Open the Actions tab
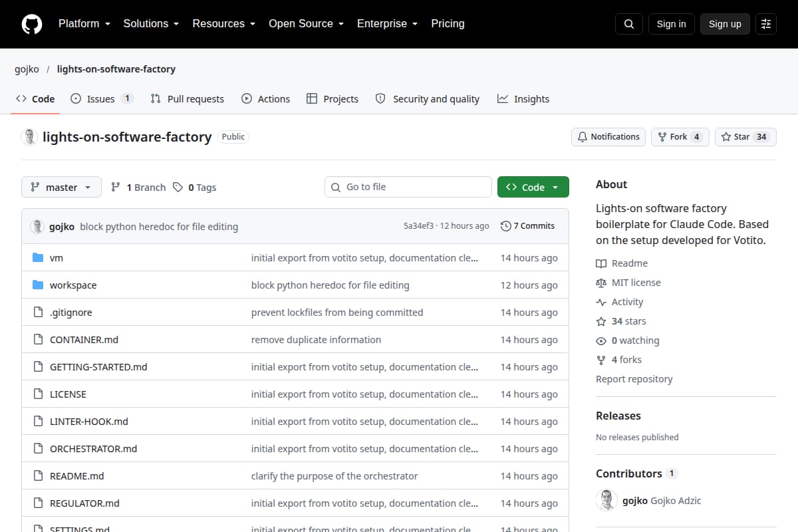 265,99
